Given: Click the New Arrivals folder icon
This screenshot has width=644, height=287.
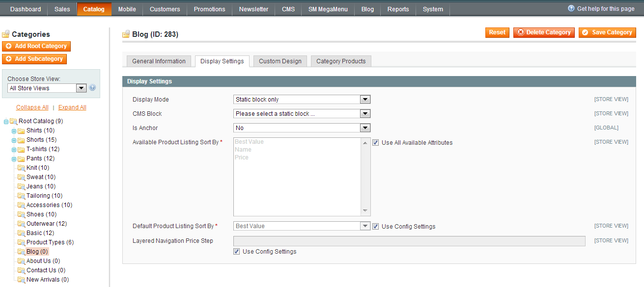Looking at the screenshot, I should pos(22,280).
